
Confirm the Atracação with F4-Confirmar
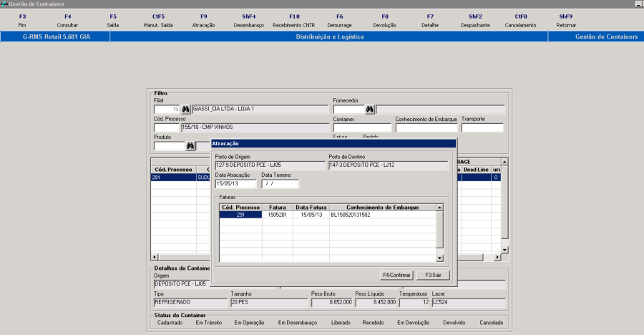[396, 275]
